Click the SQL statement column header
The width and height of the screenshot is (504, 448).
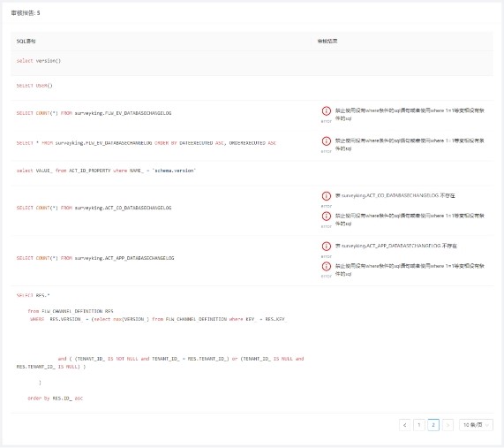pyautogui.click(x=26, y=42)
